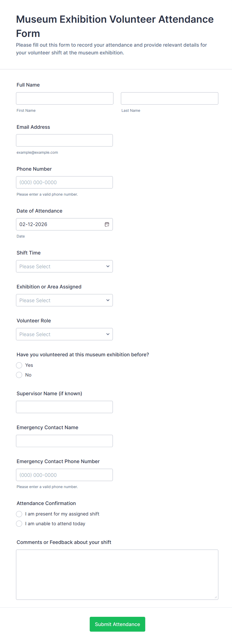
Task: Click the First Name input field
Action: tap(65, 99)
